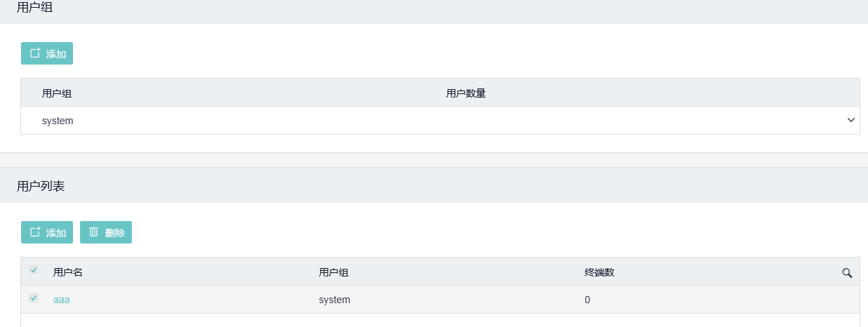Click the terminal count 0 for aaa
The height and width of the screenshot is (327, 868).
pyautogui.click(x=587, y=300)
